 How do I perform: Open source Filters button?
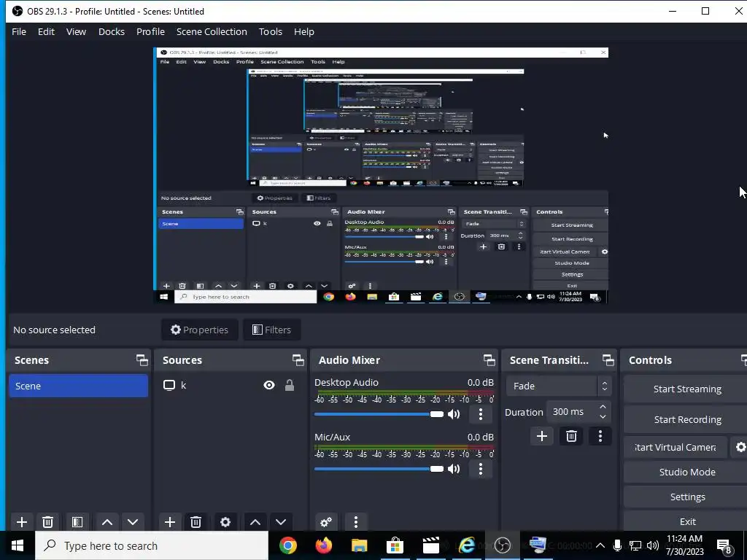(x=271, y=330)
